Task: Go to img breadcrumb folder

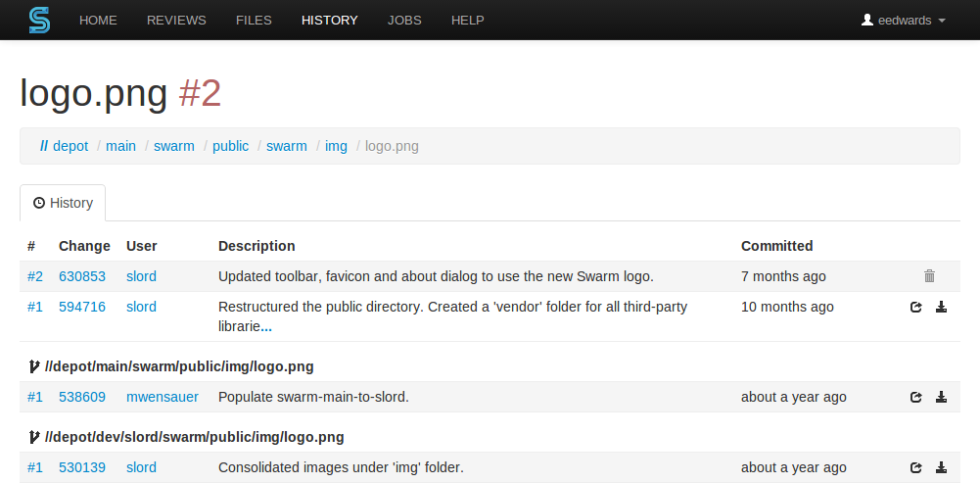Action: [336, 146]
